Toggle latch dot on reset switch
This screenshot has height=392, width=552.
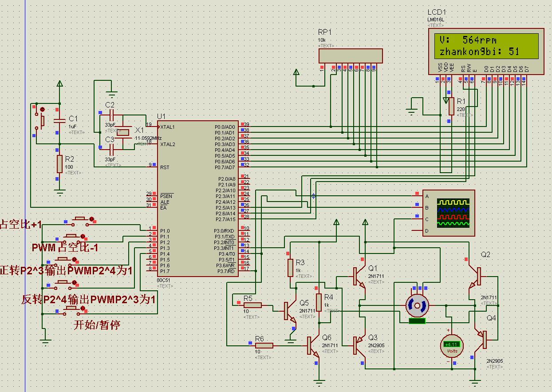point(42,109)
